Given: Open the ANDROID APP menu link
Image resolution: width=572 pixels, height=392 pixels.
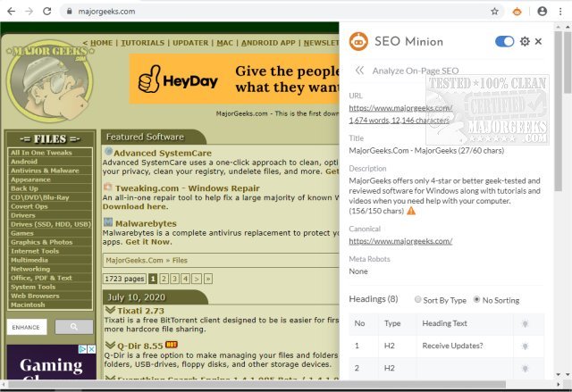Looking at the screenshot, I should pyautogui.click(x=268, y=43).
